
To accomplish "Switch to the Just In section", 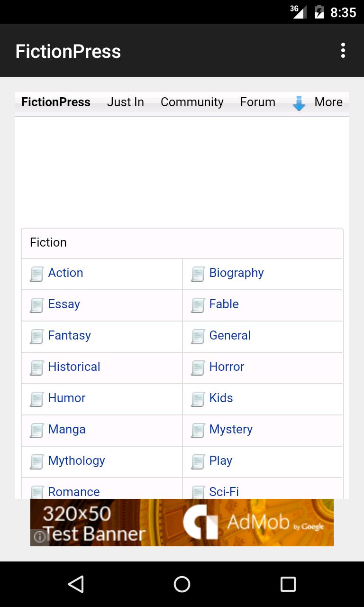I will coord(125,102).
